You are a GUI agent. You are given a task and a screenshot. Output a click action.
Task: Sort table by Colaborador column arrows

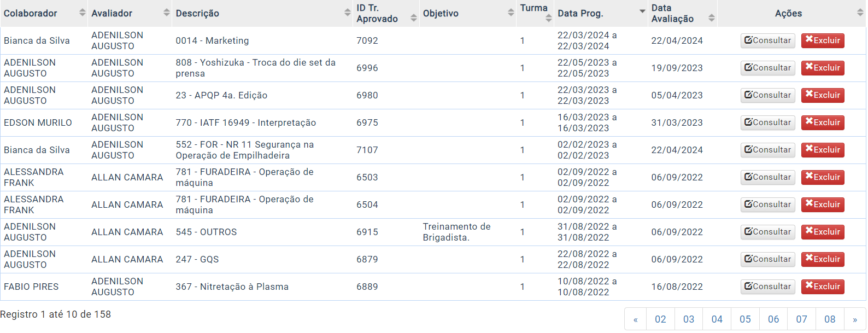pos(83,13)
